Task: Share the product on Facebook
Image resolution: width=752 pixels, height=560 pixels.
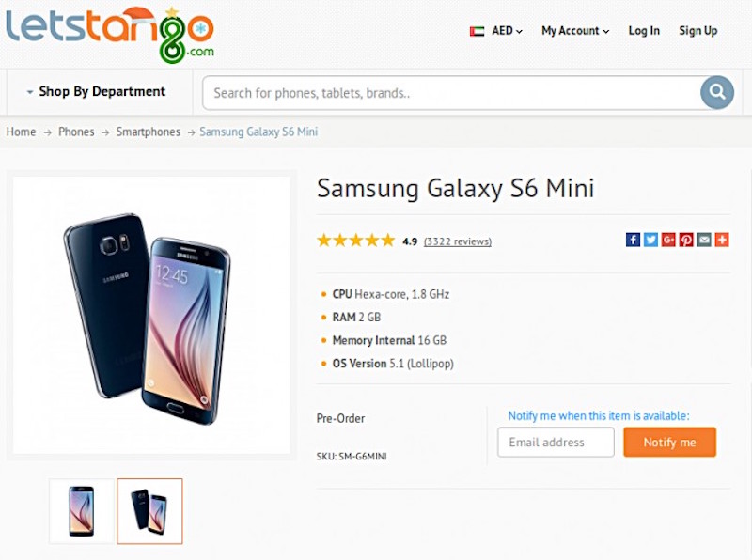Action: point(633,240)
